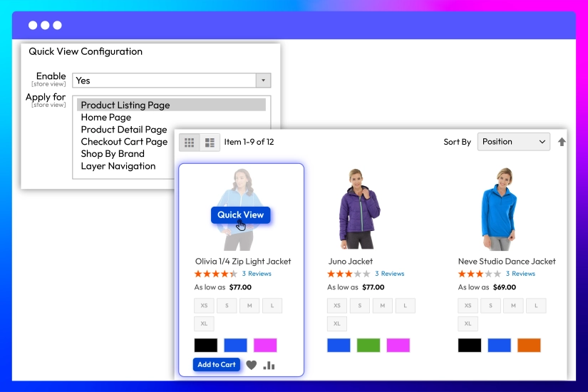
Task: Pick blue color for Juno Jacket
Action: (x=339, y=345)
